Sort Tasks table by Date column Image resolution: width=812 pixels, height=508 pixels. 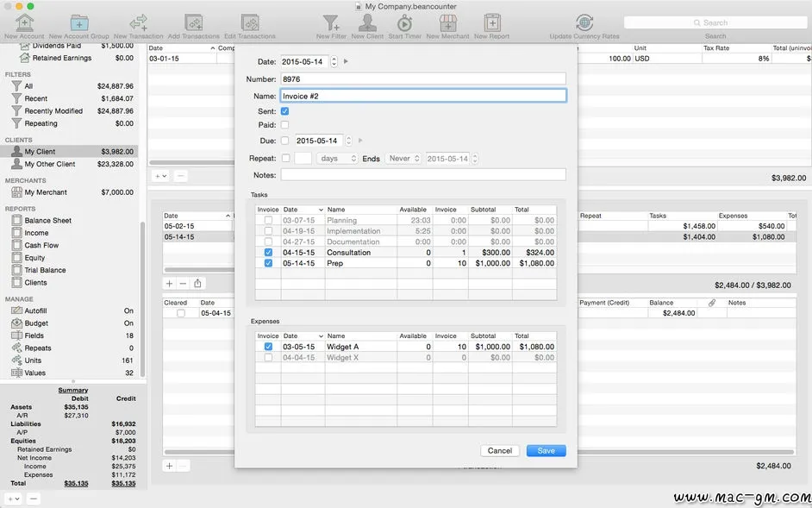pyautogui.click(x=303, y=210)
